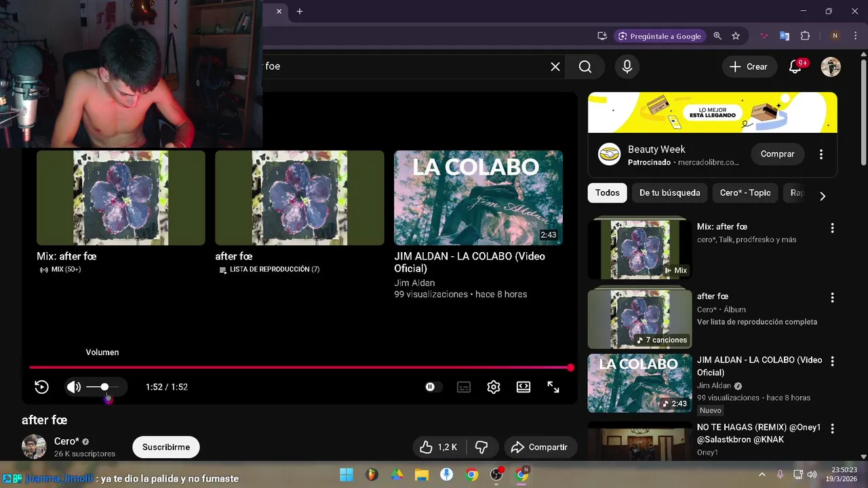This screenshot has width=868, height=488.
Task: Open NO TE HAGAS (REMIX) video title
Action: 759,434
